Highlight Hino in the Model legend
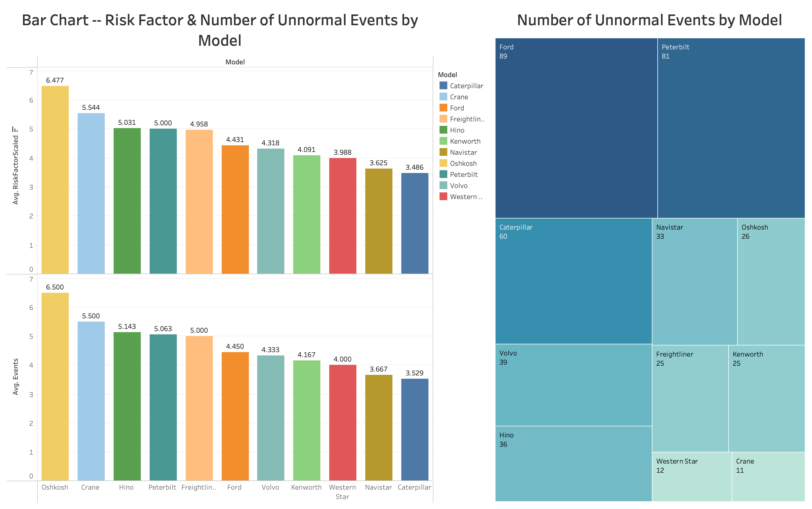The width and height of the screenshot is (812, 509). tap(457, 130)
